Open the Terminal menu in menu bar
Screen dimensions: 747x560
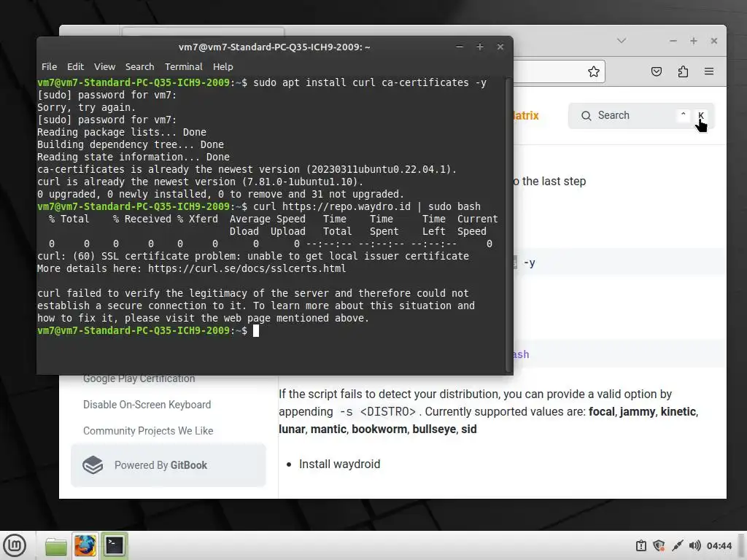(183, 66)
